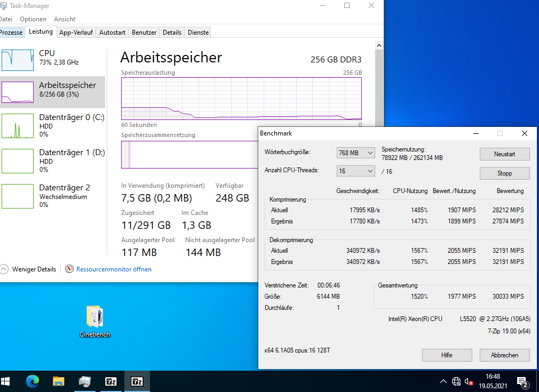The height and width of the screenshot is (392, 539).
Task: Click the muted volume tray icon
Action: click(x=469, y=381)
